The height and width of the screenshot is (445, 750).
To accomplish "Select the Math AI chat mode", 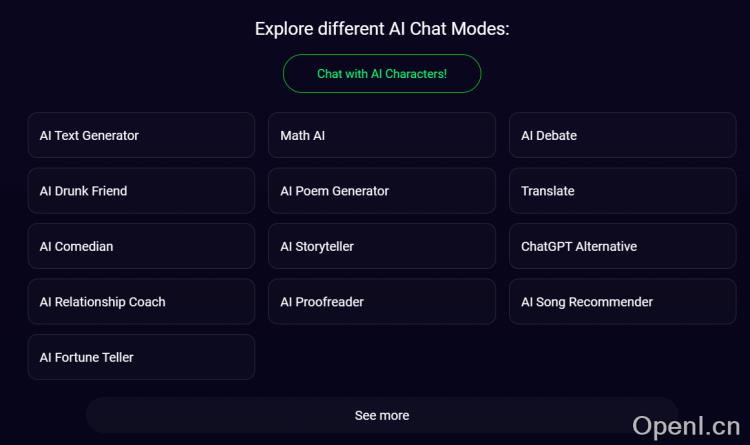I will 381,135.
